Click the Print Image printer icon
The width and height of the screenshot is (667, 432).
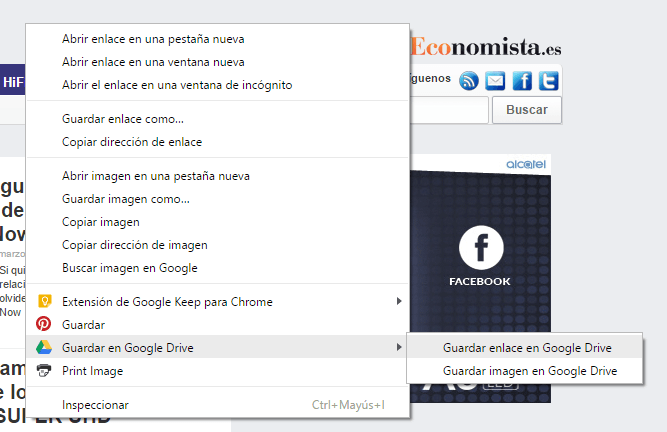pos(44,370)
